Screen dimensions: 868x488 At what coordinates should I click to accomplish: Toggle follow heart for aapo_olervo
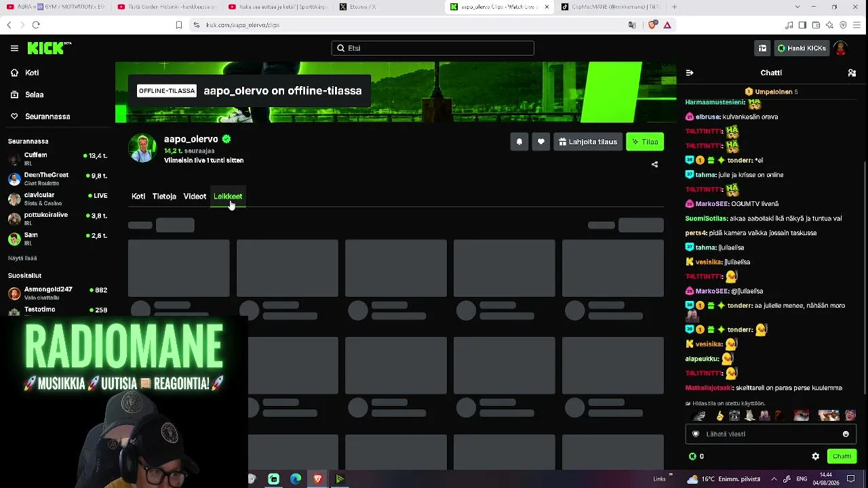point(540,142)
